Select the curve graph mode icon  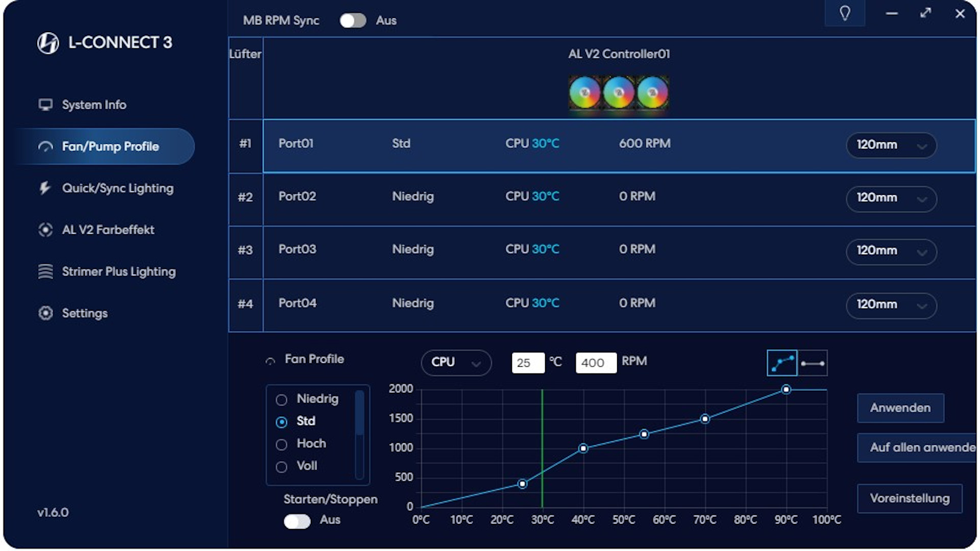coord(782,363)
